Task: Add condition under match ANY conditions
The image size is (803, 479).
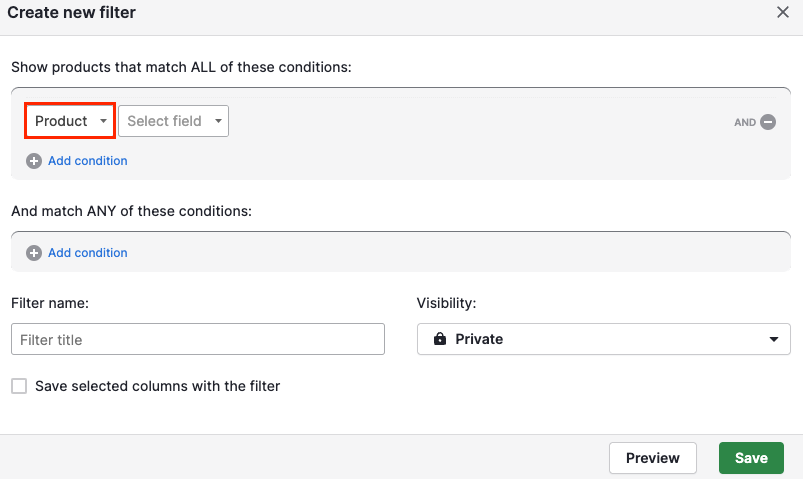Action: [88, 253]
